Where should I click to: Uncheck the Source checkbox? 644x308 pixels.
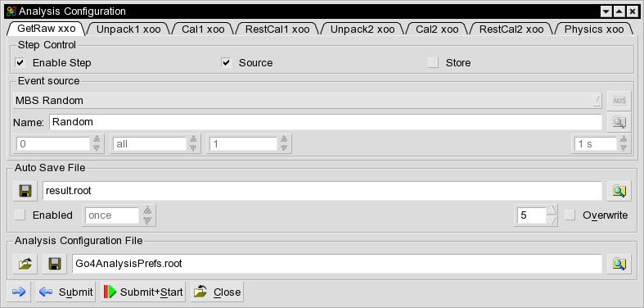[x=227, y=63]
